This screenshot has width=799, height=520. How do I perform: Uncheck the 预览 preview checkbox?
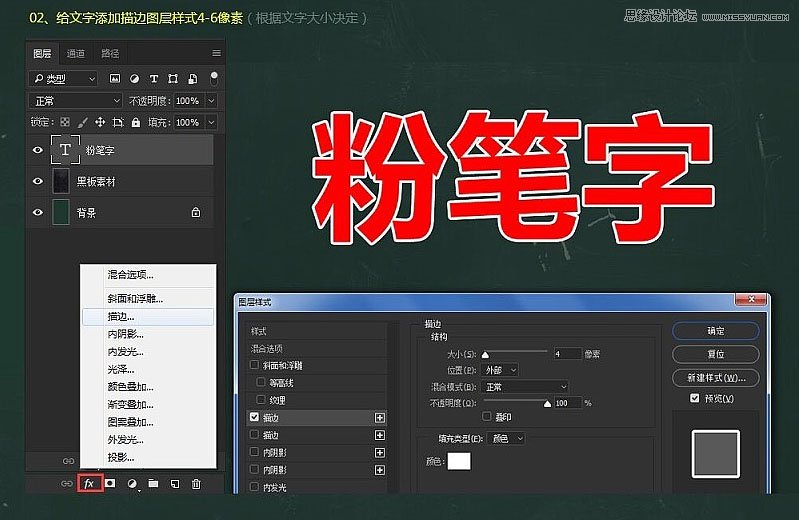pos(695,398)
